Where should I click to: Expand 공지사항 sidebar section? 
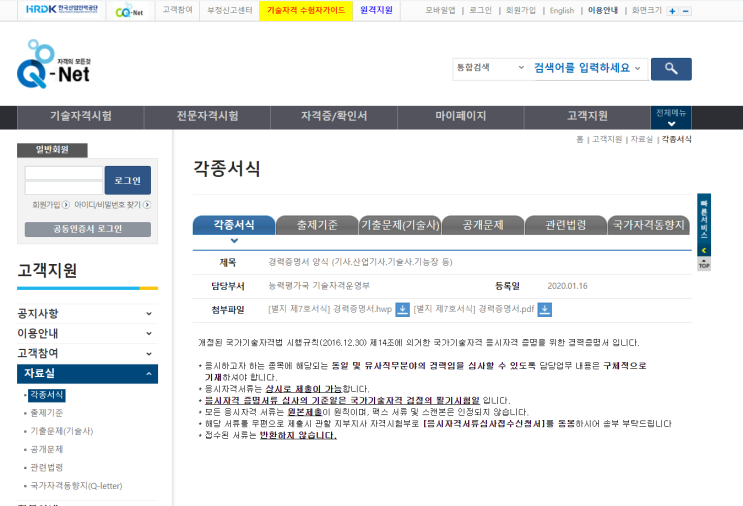(87, 313)
